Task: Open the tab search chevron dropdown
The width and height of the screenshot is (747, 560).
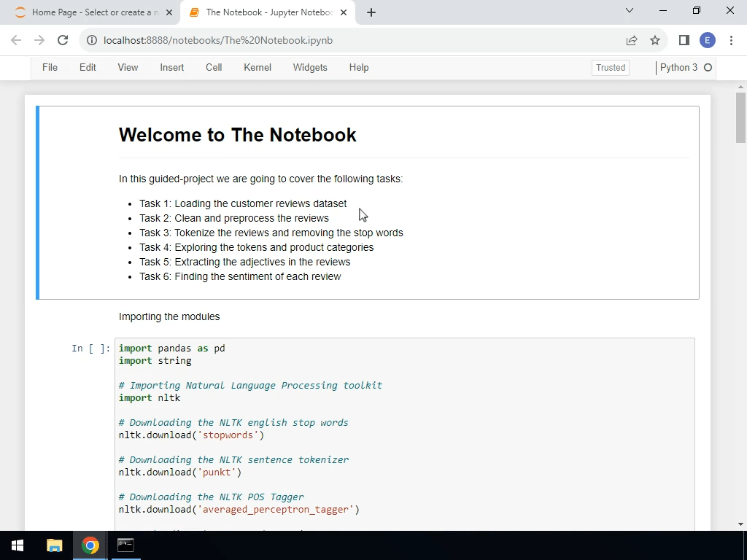Action: point(630,11)
